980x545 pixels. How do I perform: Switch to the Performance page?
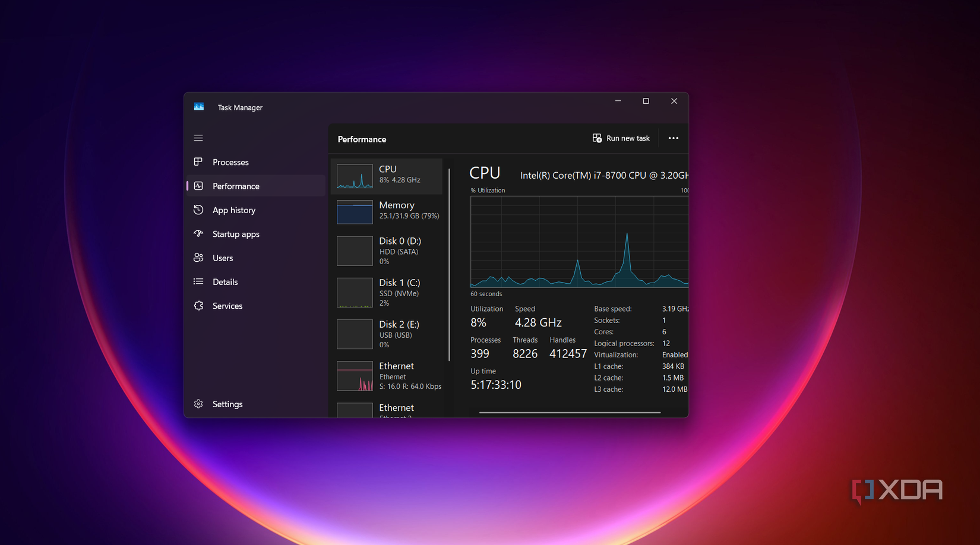pyautogui.click(x=255, y=186)
